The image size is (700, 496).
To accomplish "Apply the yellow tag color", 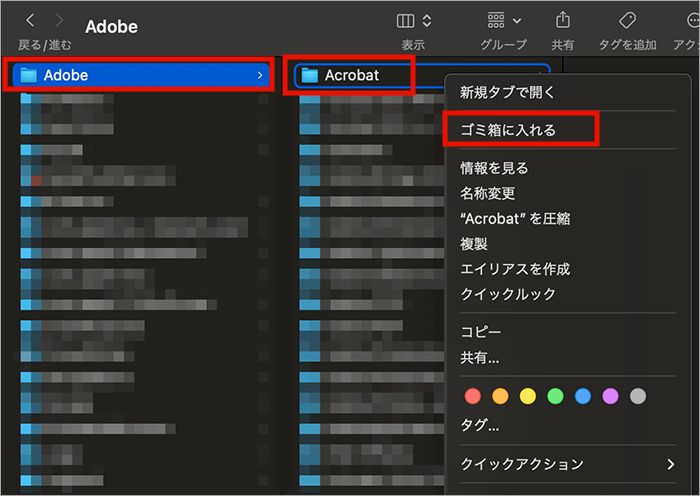I will click(528, 396).
